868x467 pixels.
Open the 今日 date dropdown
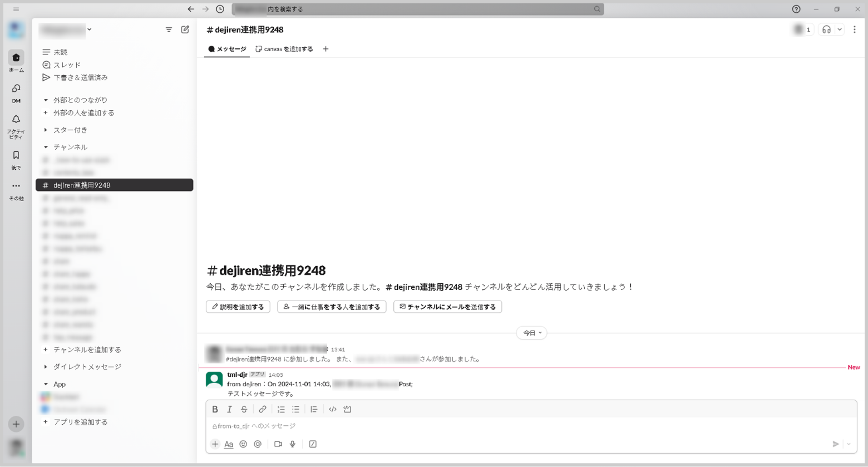tap(532, 333)
